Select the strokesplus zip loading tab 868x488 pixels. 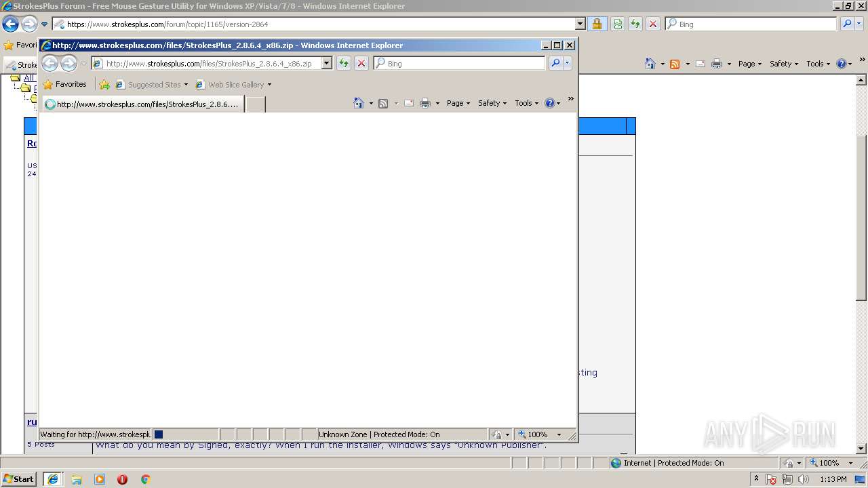point(143,104)
